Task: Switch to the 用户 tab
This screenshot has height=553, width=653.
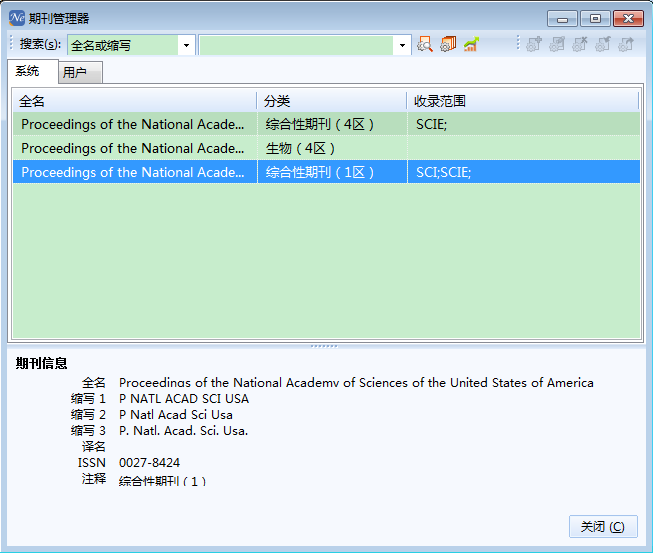Action: 75,73
